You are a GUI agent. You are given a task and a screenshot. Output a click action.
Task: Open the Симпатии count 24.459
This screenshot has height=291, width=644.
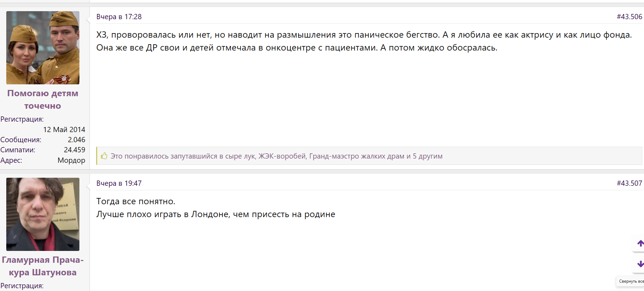coord(75,150)
